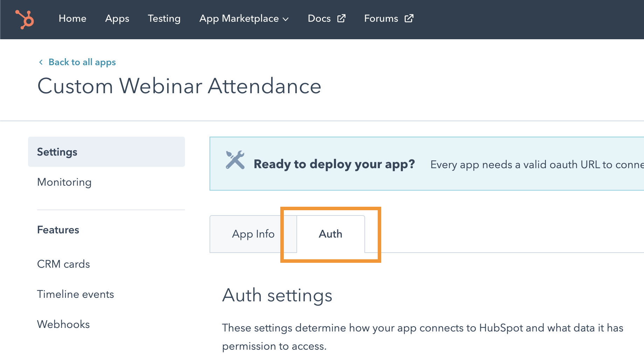The width and height of the screenshot is (644, 363).
Task: Click the Back to all apps link
Action: tap(82, 62)
